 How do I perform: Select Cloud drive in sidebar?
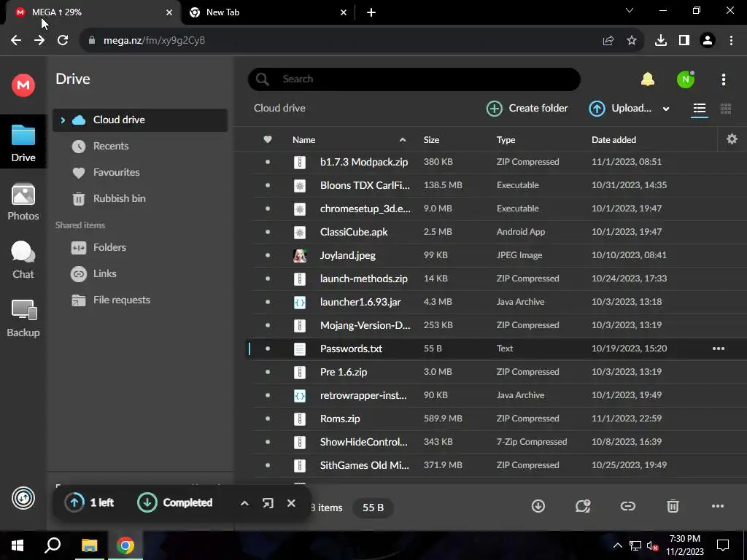140,120
